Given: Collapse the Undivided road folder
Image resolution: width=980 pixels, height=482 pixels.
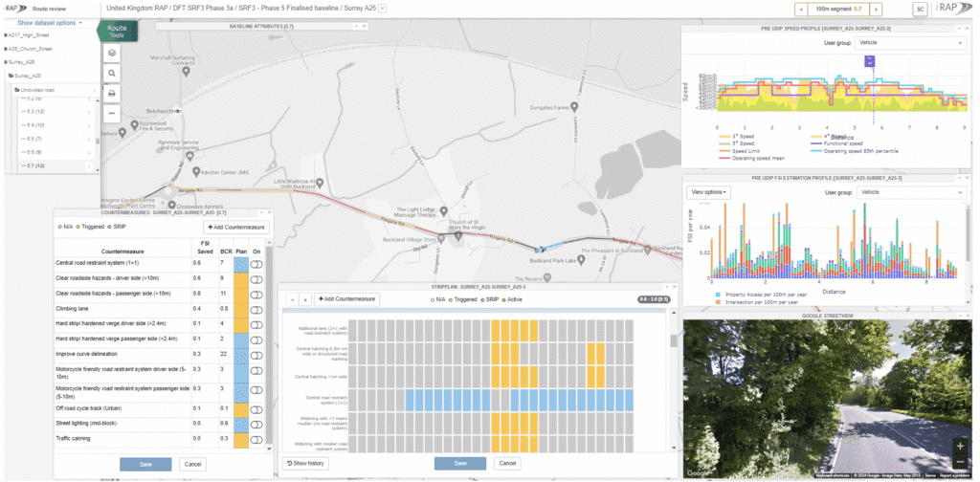Looking at the screenshot, I should (x=17, y=91).
